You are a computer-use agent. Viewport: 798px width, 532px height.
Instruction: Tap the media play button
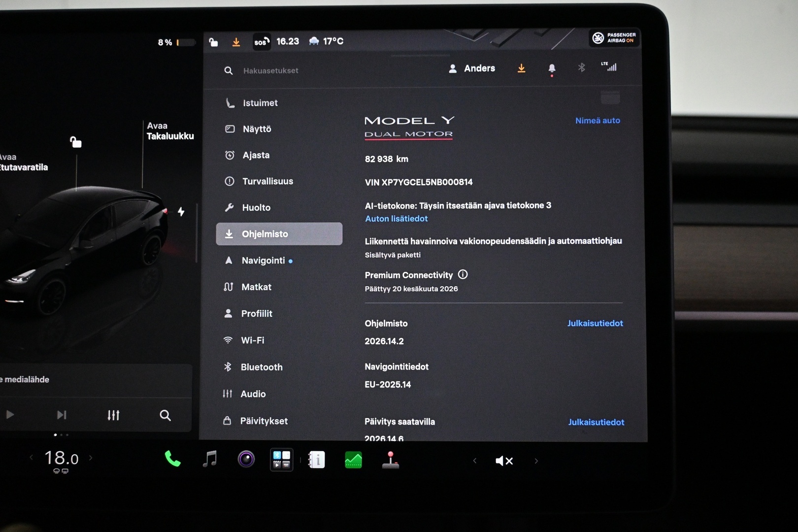click(10, 415)
